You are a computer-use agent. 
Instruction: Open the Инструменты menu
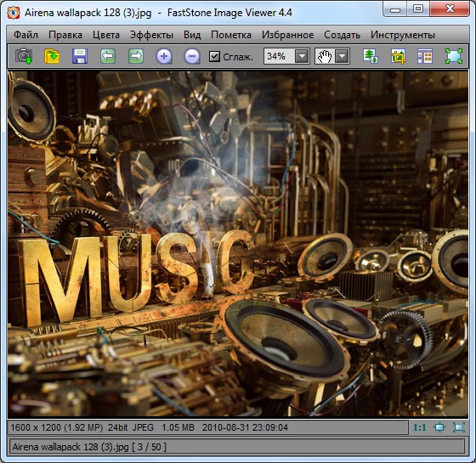pyautogui.click(x=403, y=35)
